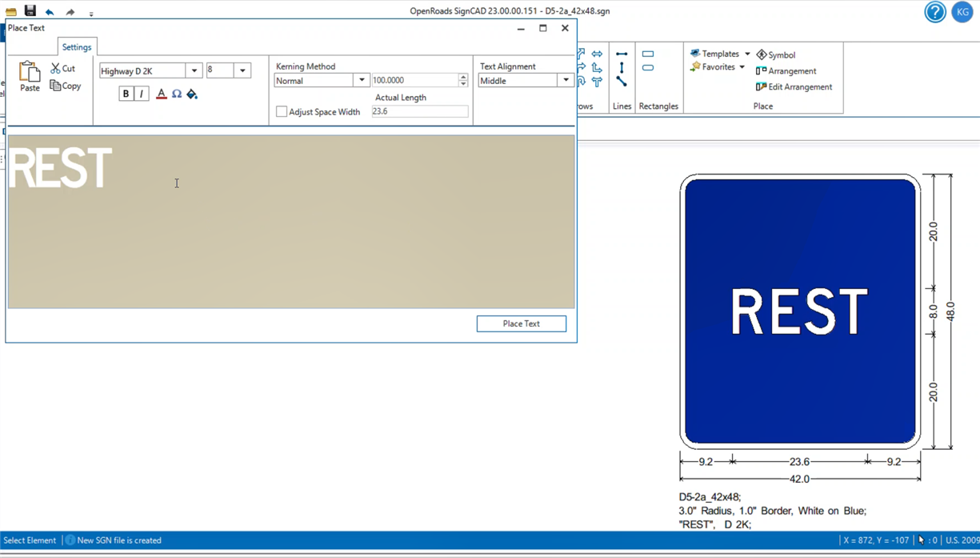The width and height of the screenshot is (980, 558).
Task: Open the KG user account badge
Action: [x=962, y=12]
